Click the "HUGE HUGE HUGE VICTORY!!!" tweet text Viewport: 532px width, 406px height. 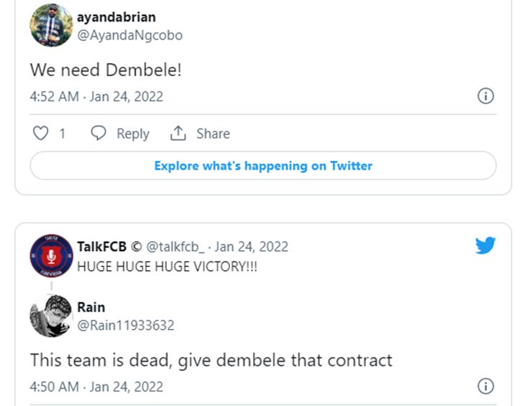point(168,266)
